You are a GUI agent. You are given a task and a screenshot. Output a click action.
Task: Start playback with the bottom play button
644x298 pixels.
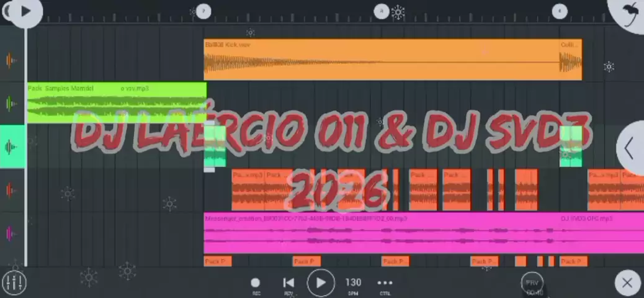pos(320,283)
